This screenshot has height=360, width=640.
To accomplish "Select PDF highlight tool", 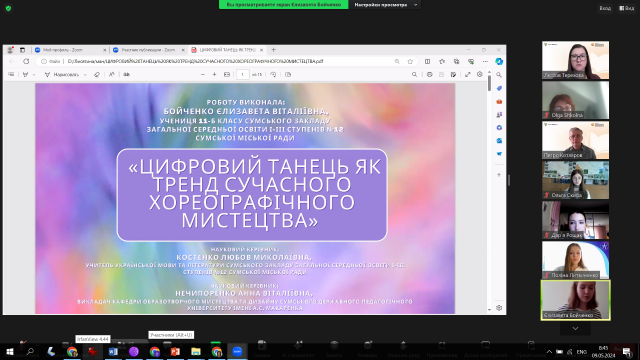I will [x=26, y=75].
